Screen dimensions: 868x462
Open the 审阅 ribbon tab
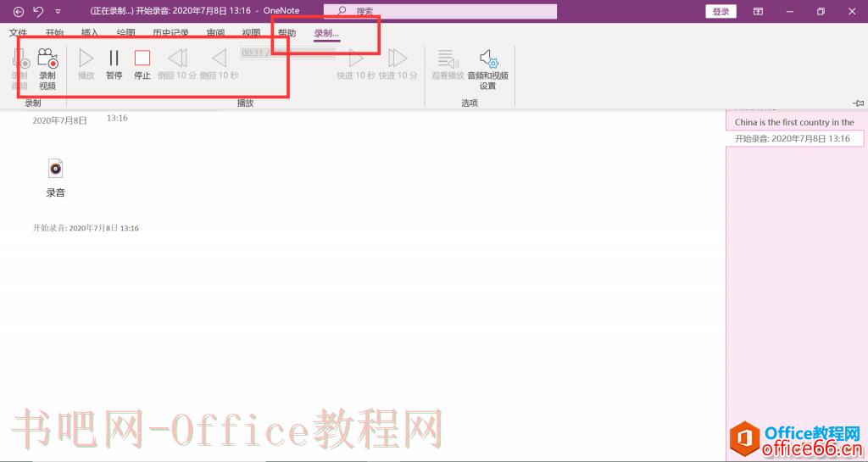pos(215,33)
